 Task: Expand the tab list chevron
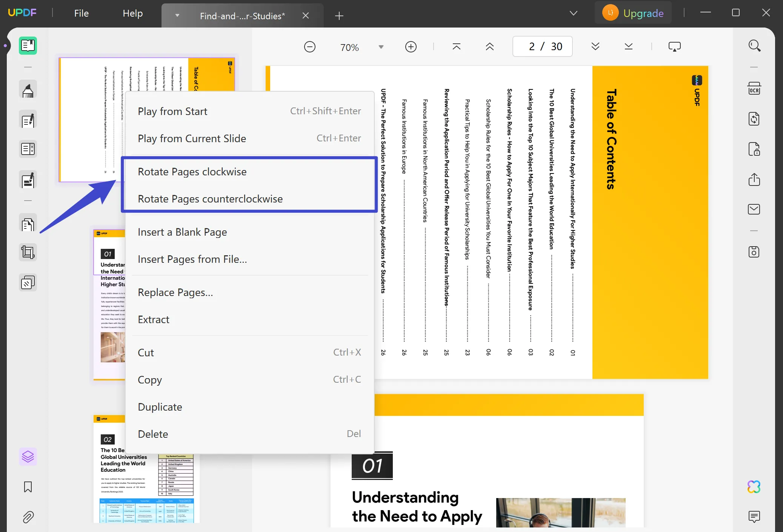point(574,13)
